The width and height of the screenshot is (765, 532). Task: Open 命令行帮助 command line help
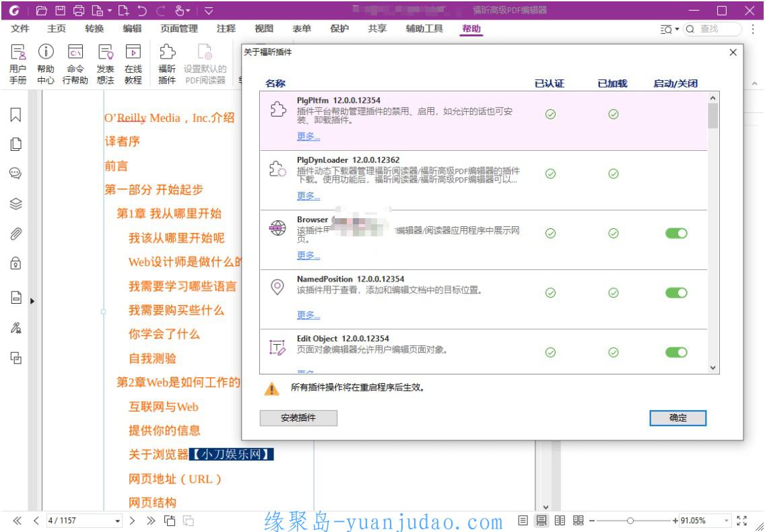click(x=75, y=64)
